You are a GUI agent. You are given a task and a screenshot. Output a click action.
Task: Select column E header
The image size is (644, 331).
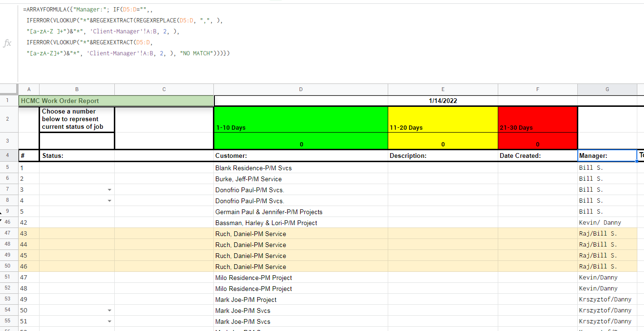tap(443, 89)
